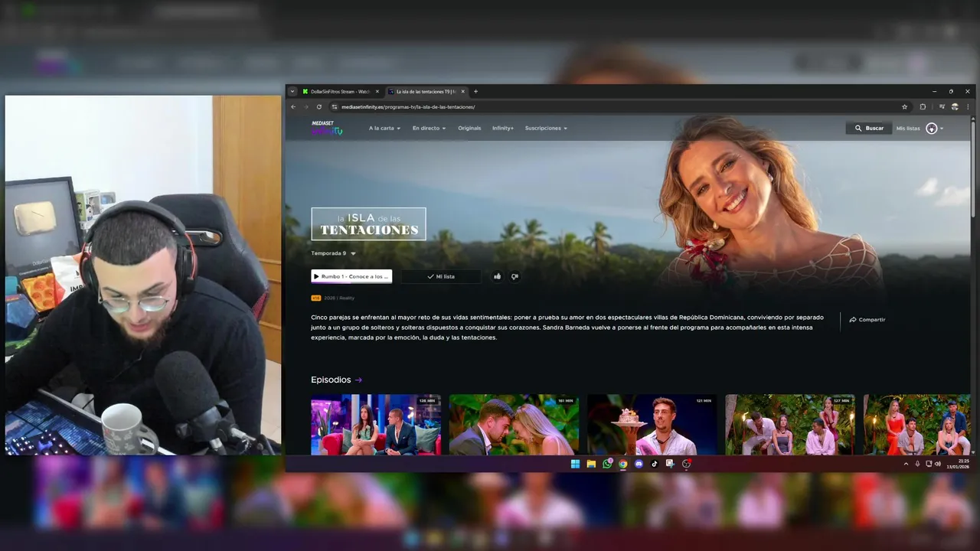Expand the En directo menu
The height and width of the screenshot is (551, 980).
pos(429,129)
